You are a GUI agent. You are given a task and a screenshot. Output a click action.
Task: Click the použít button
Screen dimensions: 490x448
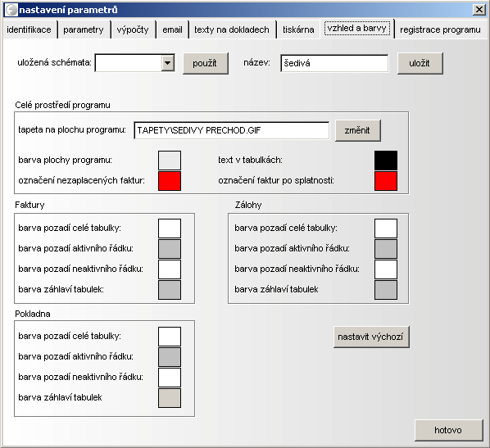[x=206, y=63]
